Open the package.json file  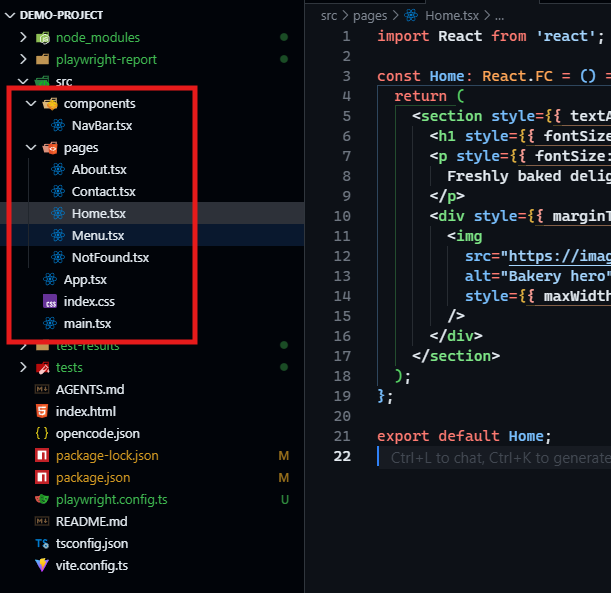[x=93, y=478]
